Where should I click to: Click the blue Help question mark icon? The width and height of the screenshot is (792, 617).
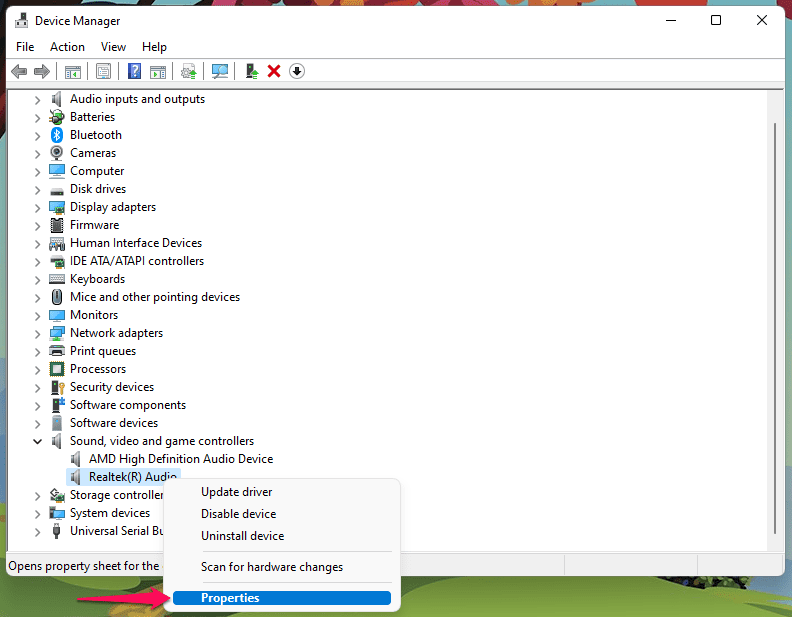tap(134, 71)
